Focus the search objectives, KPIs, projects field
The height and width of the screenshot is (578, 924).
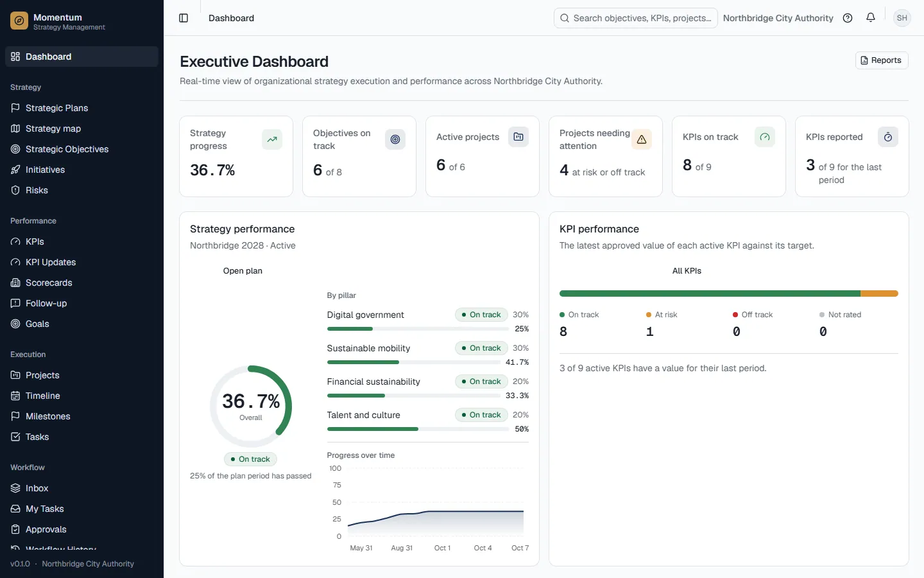click(x=636, y=18)
